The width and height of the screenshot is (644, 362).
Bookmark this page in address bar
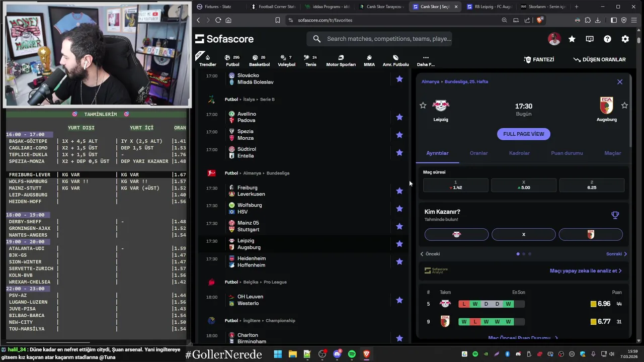tap(277, 20)
